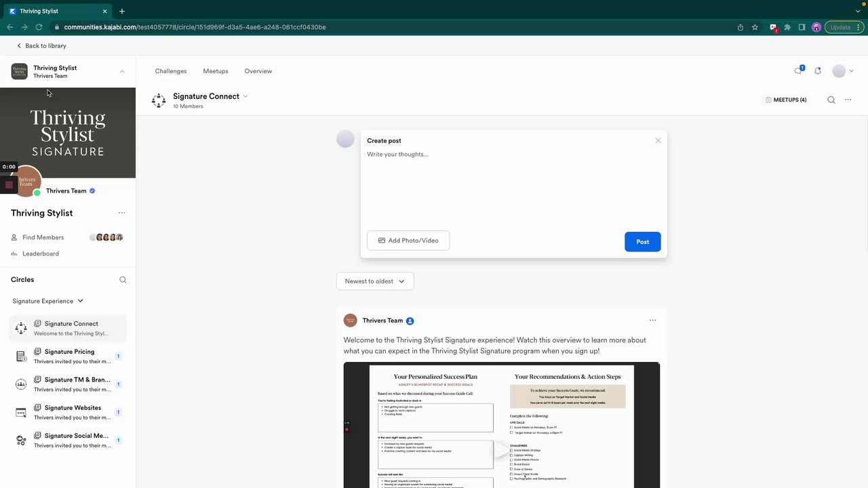Open the notifications bell

pyautogui.click(x=818, y=71)
